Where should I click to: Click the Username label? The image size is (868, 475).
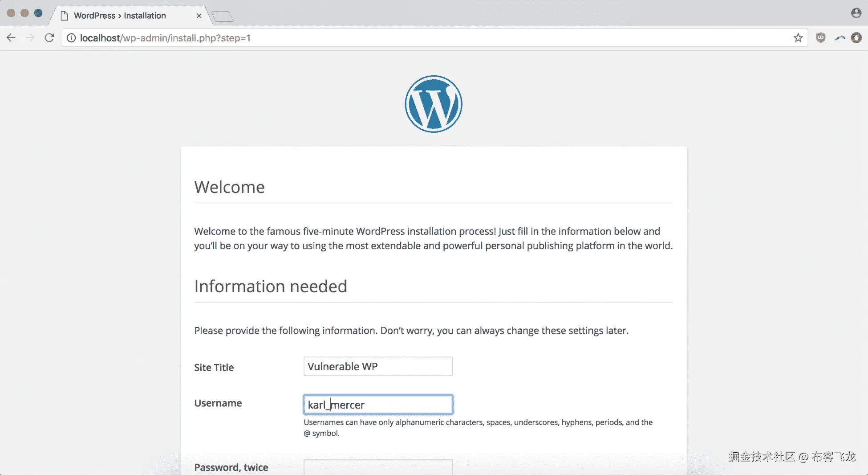coord(218,403)
